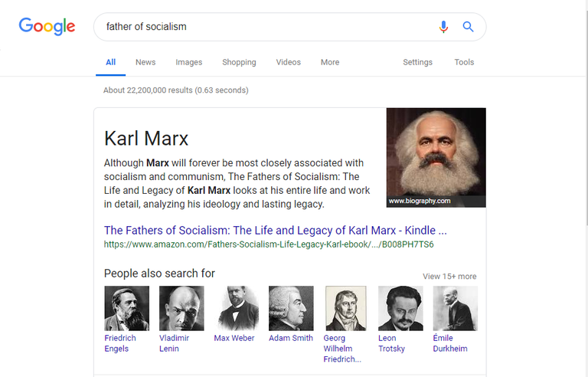The image size is (588, 377).
Task: Expand the More search categories menu
Action: 330,62
